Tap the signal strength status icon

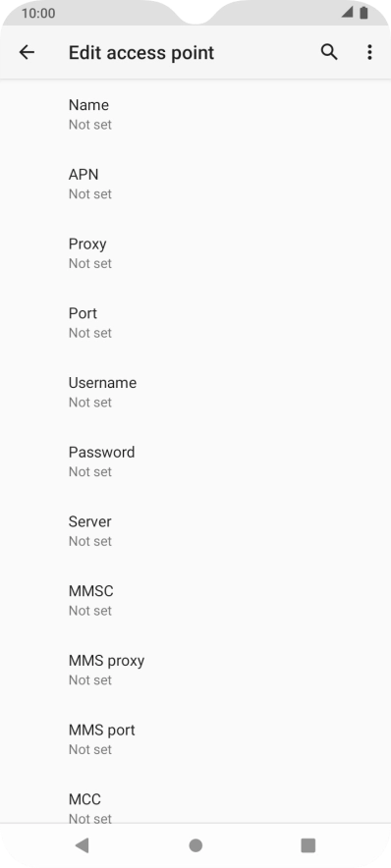pos(347,12)
